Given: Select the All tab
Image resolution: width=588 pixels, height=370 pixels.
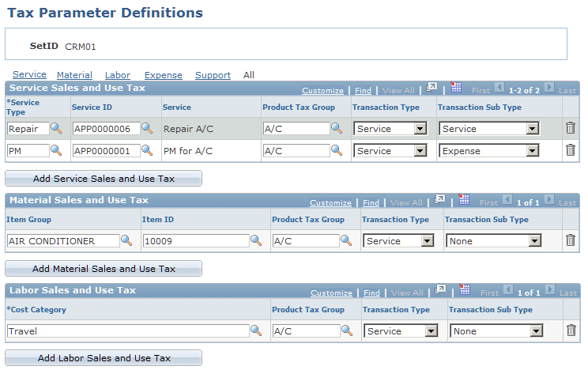Looking at the screenshot, I should click(x=249, y=75).
